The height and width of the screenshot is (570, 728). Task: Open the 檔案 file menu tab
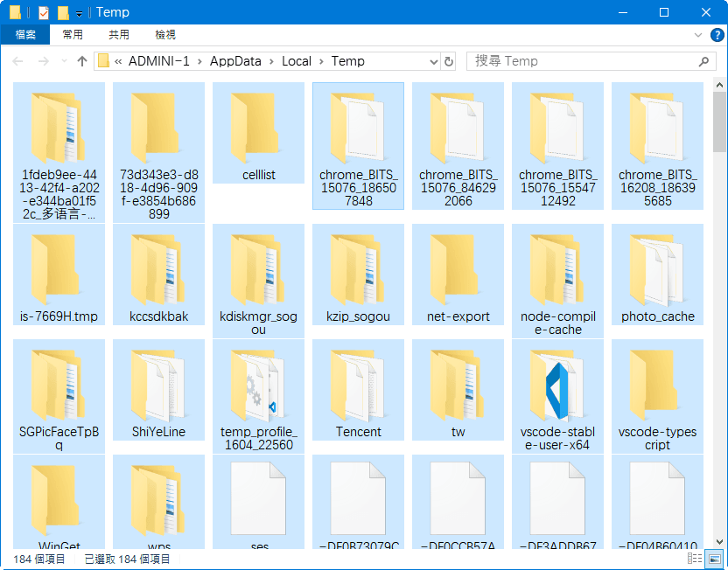coord(25,35)
